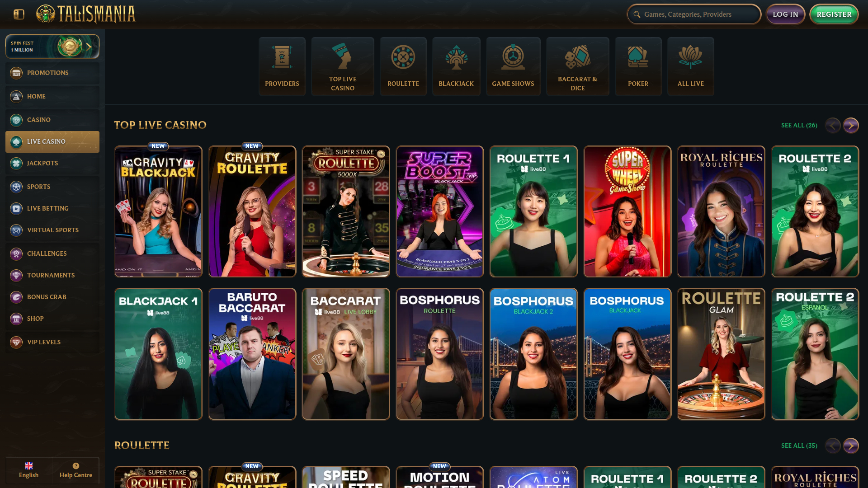Viewport: 868px width, 488px height.
Task: Open the Super Wheel Game Show thumbnail
Action: coord(627,211)
